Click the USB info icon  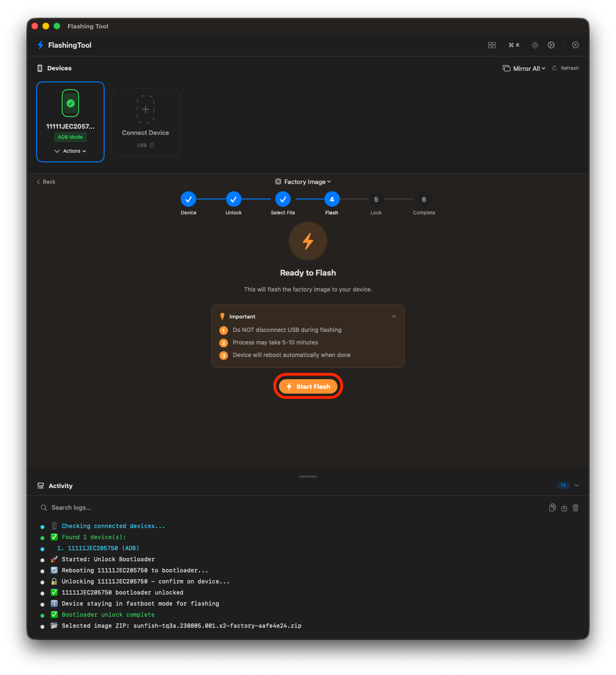(152, 145)
